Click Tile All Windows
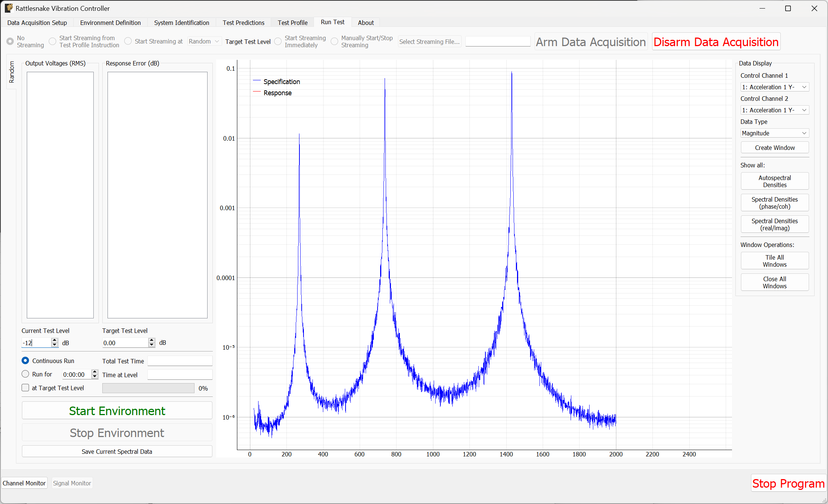 tap(774, 260)
